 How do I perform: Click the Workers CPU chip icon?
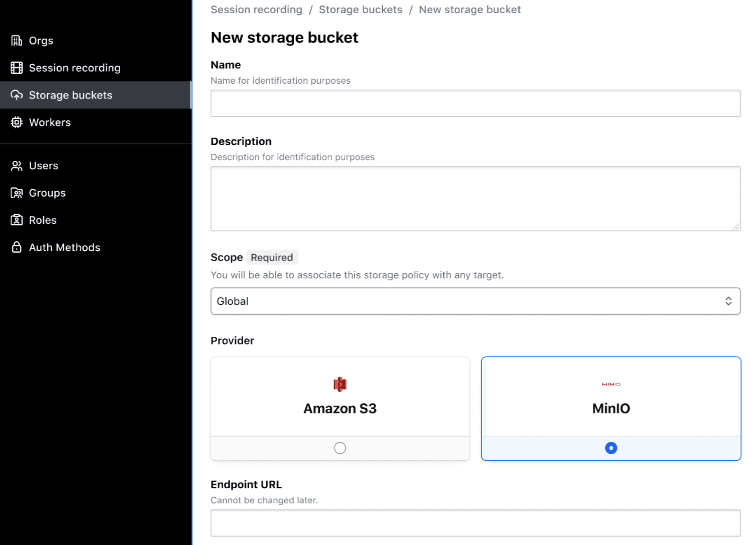coord(17,123)
